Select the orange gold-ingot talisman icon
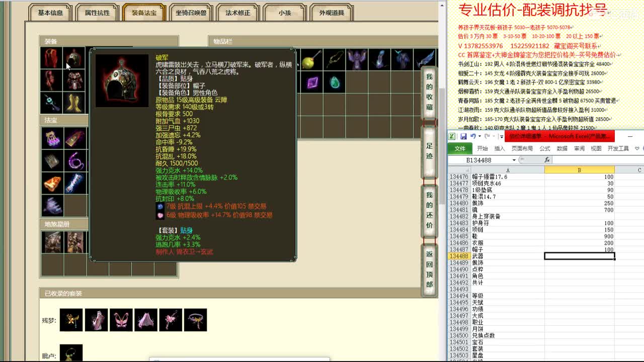The height and width of the screenshot is (362, 644). (52, 184)
